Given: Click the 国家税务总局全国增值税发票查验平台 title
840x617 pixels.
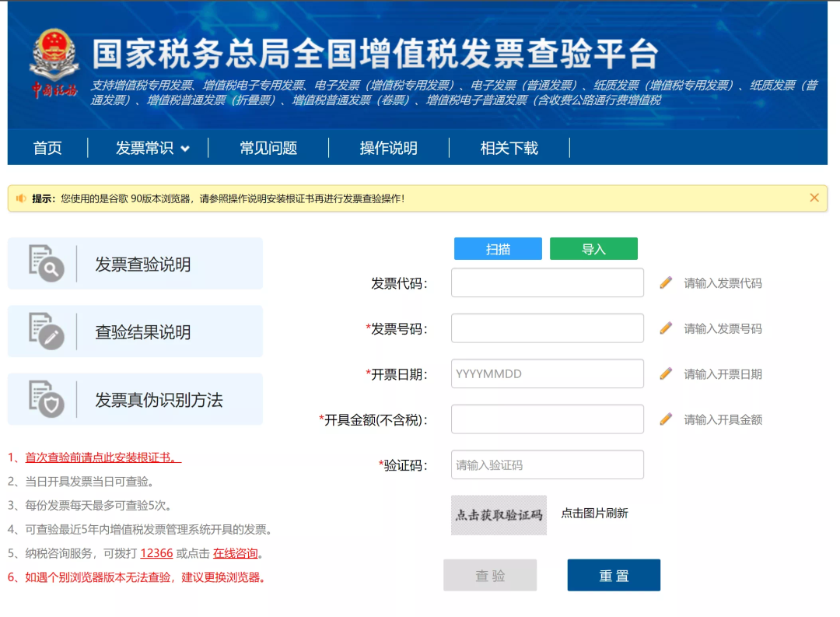Looking at the screenshot, I should click(375, 54).
